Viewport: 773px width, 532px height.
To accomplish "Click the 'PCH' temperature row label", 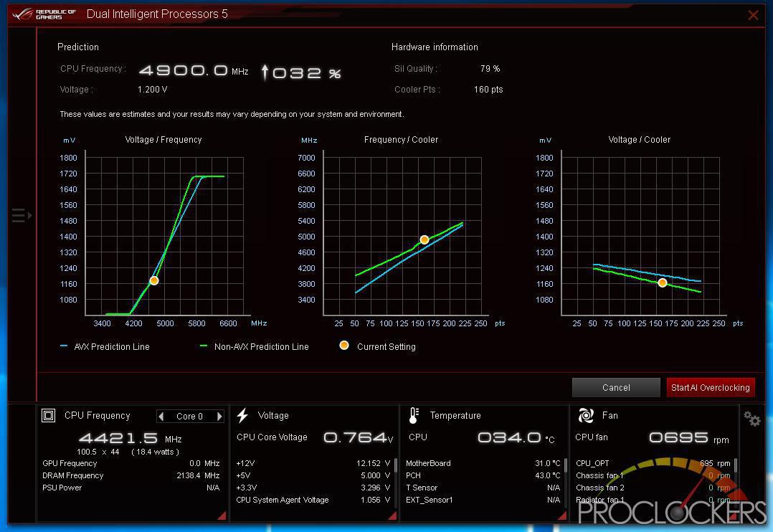I will 414,475.
